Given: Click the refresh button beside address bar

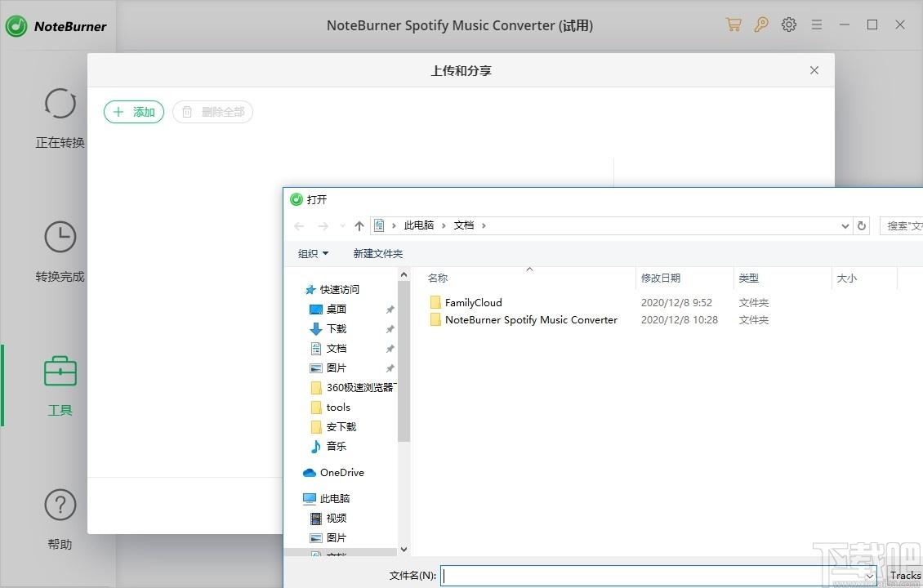Looking at the screenshot, I should click(861, 226).
